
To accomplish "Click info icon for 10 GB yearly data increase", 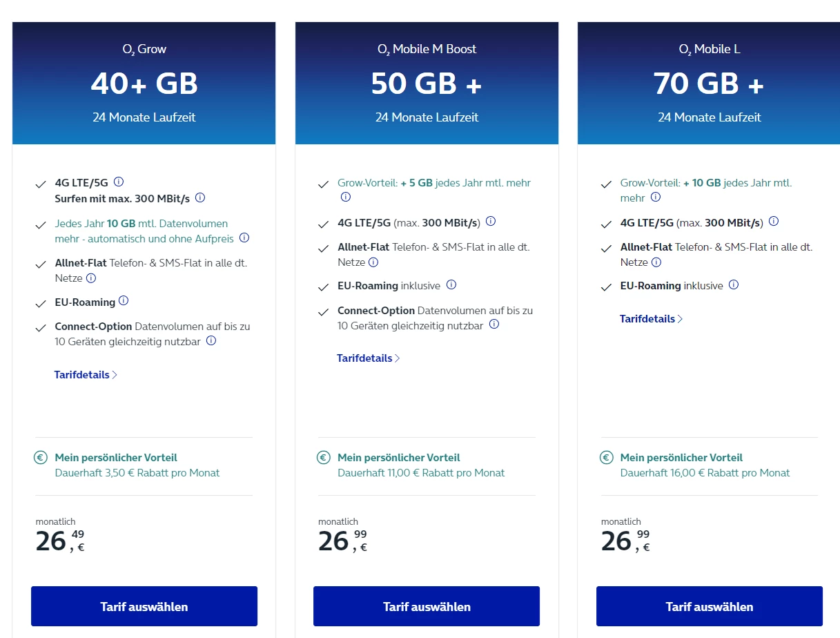I will pyautogui.click(x=244, y=238).
